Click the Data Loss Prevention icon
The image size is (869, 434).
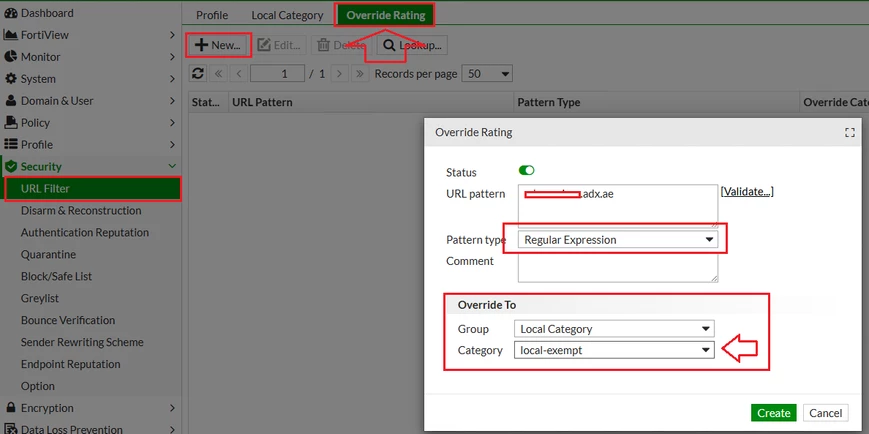point(11,429)
